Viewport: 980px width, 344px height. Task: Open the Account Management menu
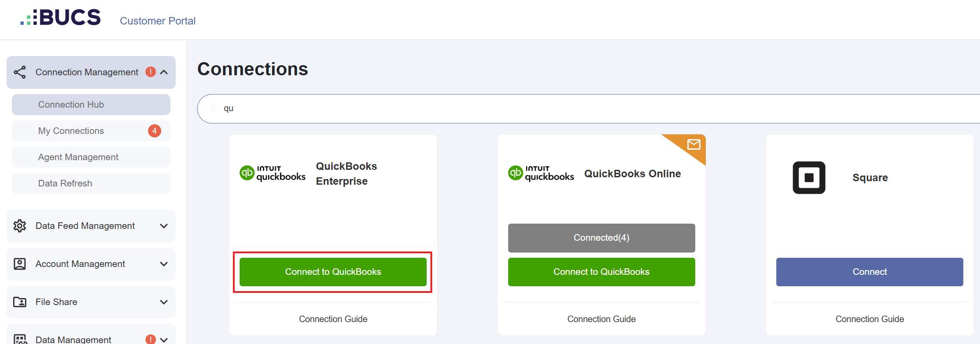point(91,264)
